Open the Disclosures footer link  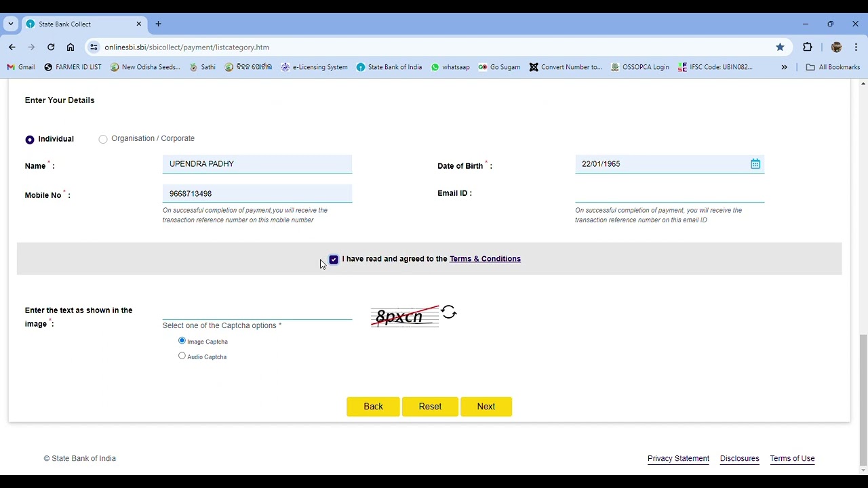740,458
